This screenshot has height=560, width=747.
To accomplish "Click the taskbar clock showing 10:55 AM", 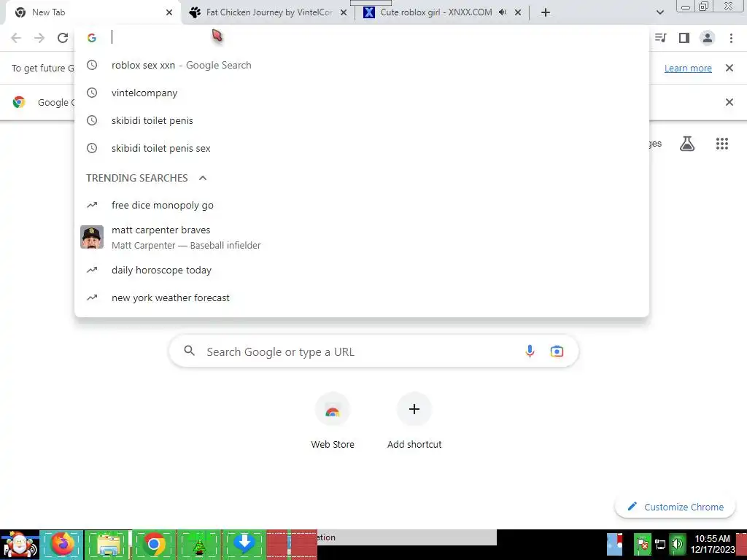I will click(x=713, y=544).
